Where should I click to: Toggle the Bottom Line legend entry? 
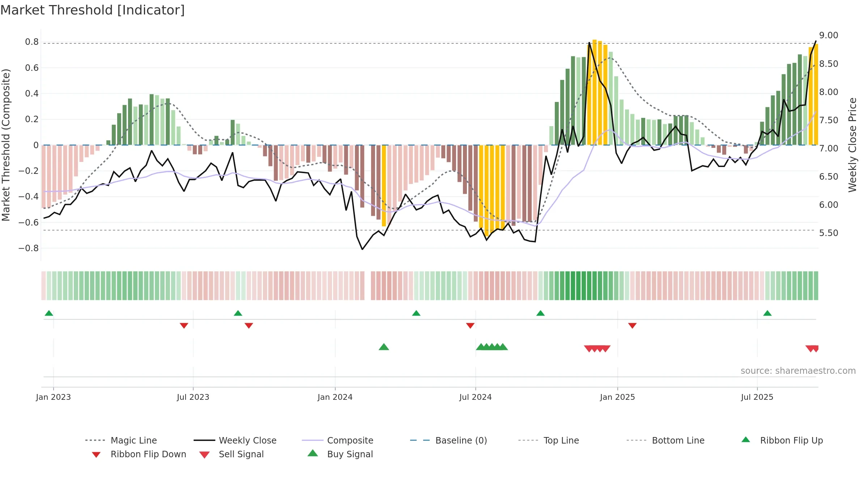[665, 440]
